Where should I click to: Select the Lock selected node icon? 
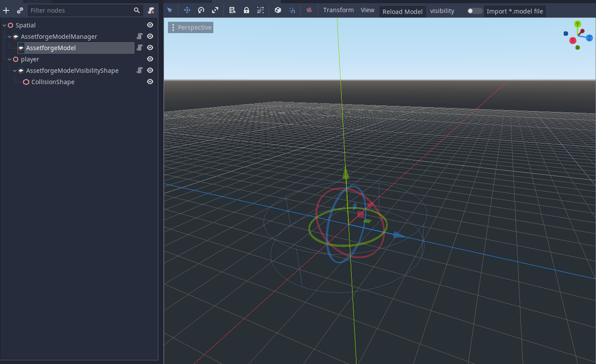coord(247,10)
